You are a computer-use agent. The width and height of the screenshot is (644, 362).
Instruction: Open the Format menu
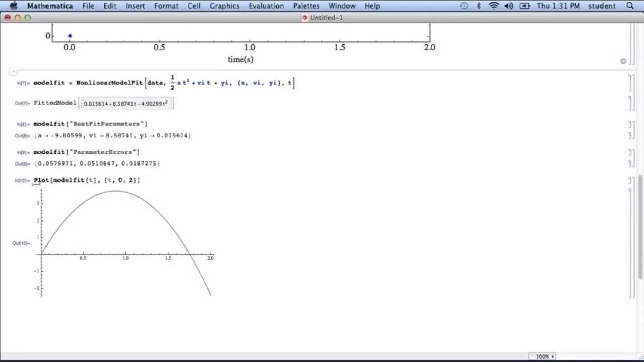(x=166, y=6)
